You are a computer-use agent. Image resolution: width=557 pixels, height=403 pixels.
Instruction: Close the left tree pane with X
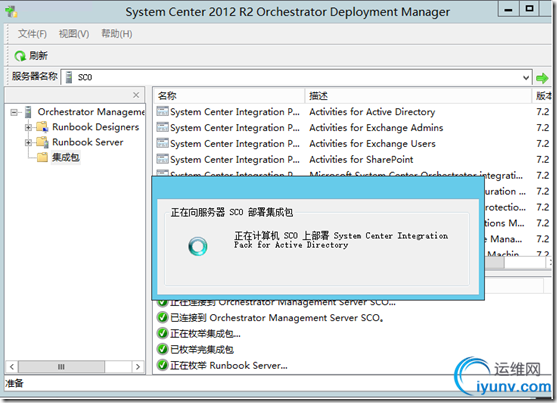click(136, 95)
